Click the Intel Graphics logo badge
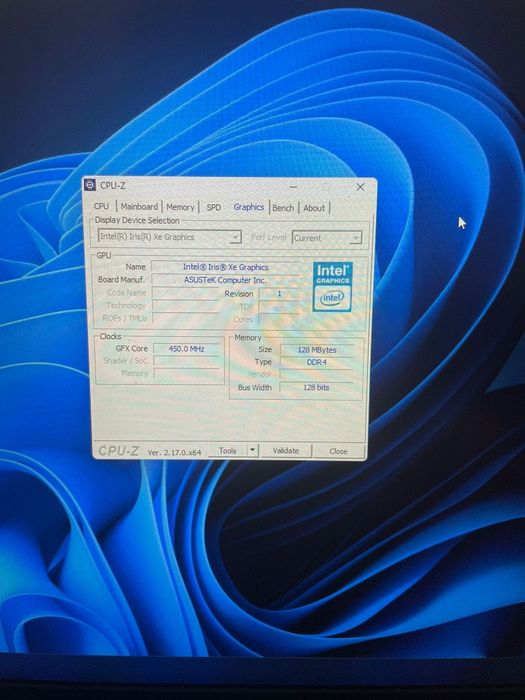Viewport: 525px width, 700px height. coord(333,286)
